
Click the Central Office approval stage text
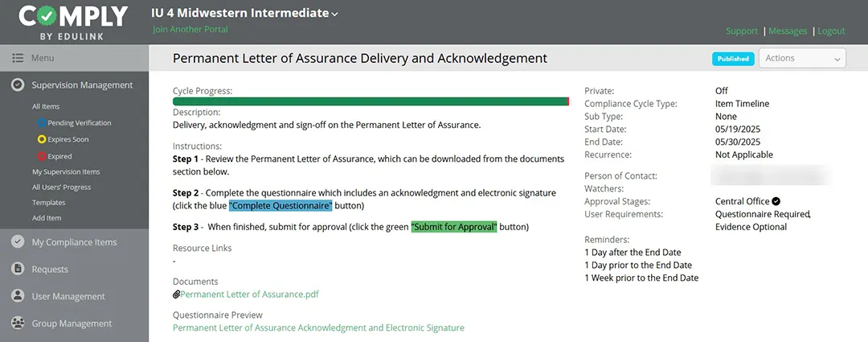[743, 201]
